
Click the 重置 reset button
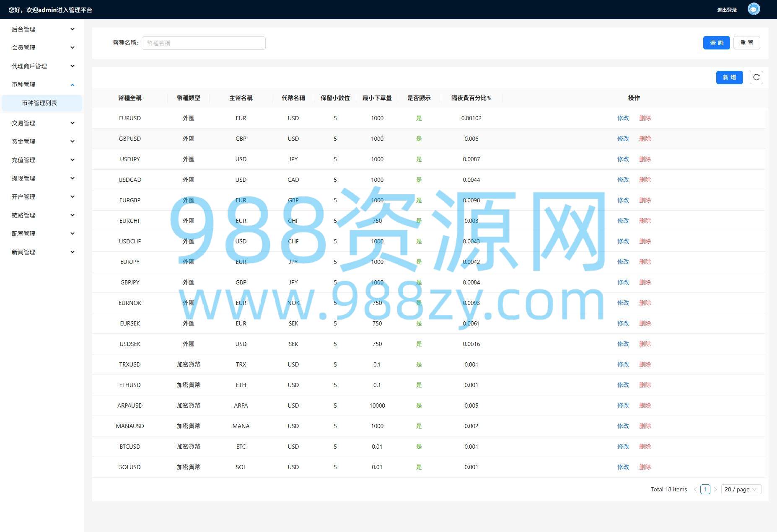pos(746,43)
